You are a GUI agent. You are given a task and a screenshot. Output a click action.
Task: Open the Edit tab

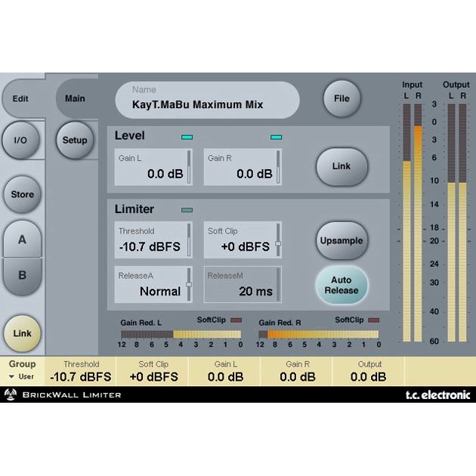tap(20, 99)
